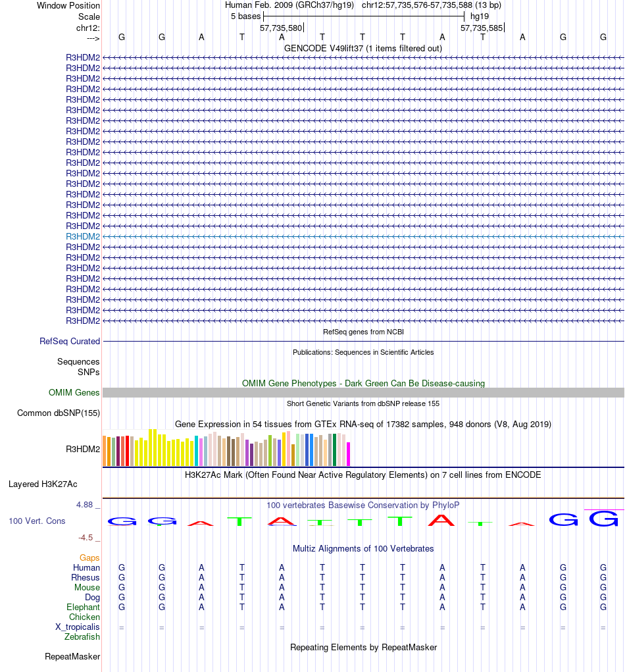Open the GTEx Gene Expression track title

click(363, 425)
